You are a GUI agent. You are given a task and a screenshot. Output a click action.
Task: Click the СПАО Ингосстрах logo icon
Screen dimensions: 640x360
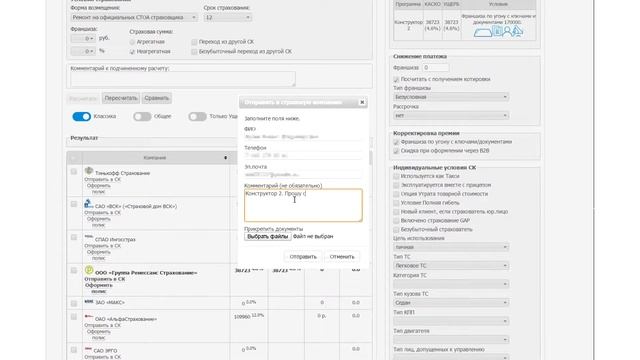pyautogui.click(x=89, y=237)
